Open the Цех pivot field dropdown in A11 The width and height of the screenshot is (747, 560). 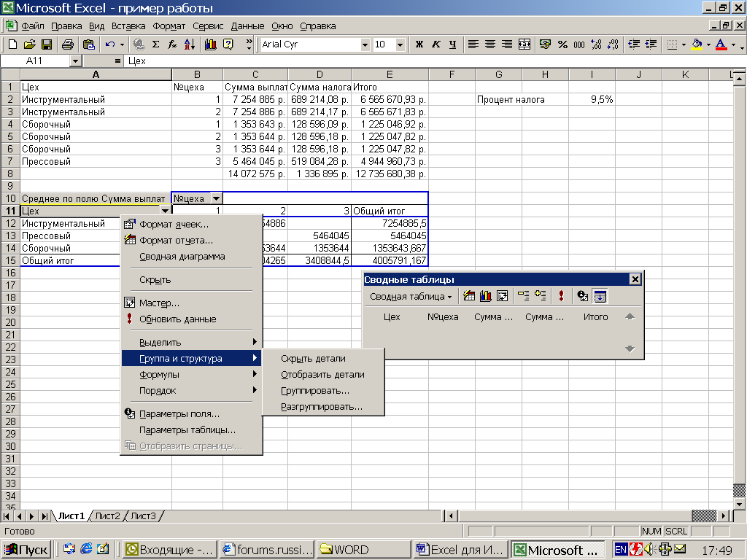coord(165,211)
